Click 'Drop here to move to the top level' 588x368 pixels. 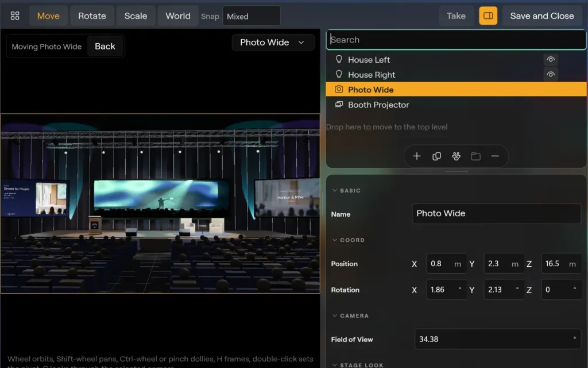(x=386, y=127)
